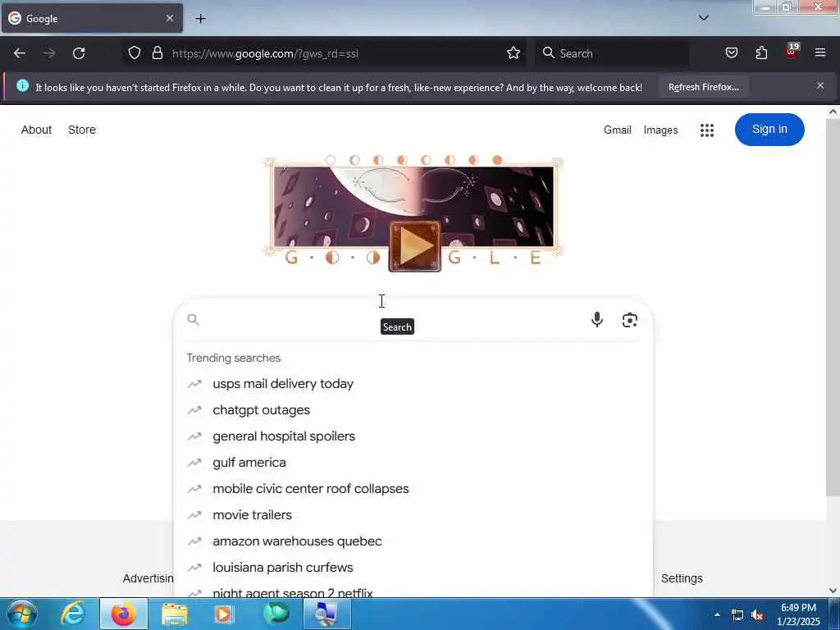840x630 pixels.
Task: Open the Gmail link
Action: pyautogui.click(x=617, y=130)
